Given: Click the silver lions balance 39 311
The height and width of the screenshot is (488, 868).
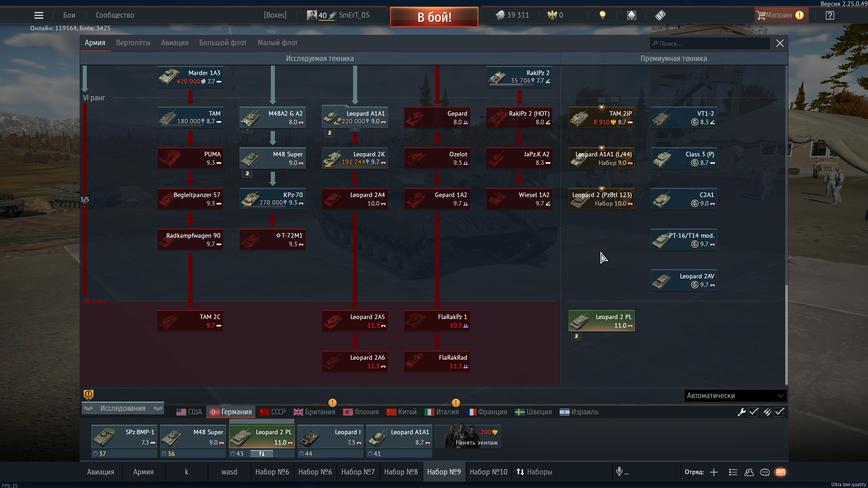Looking at the screenshot, I should (512, 15).
